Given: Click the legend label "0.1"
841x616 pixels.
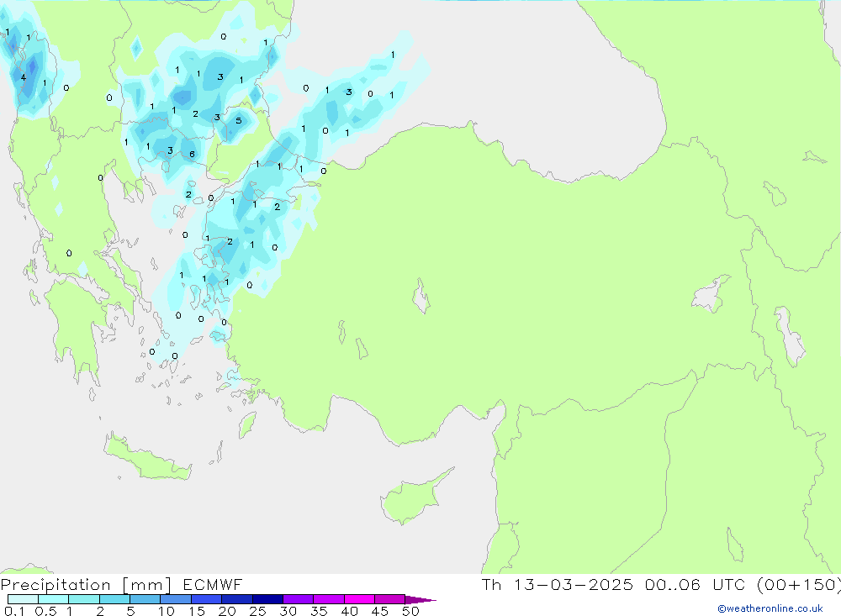Looking at the screenshot, I should pyautogui.click(x=14, y=611).
